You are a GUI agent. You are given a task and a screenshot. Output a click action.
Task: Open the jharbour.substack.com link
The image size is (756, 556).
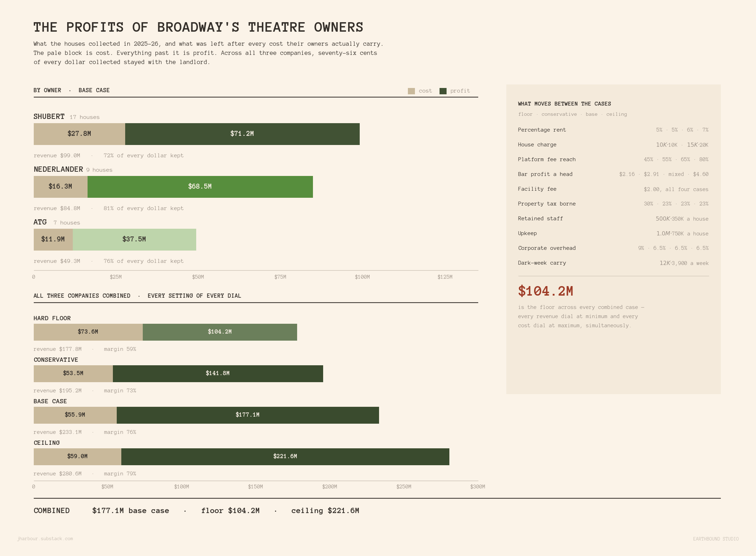coord(45,539)
